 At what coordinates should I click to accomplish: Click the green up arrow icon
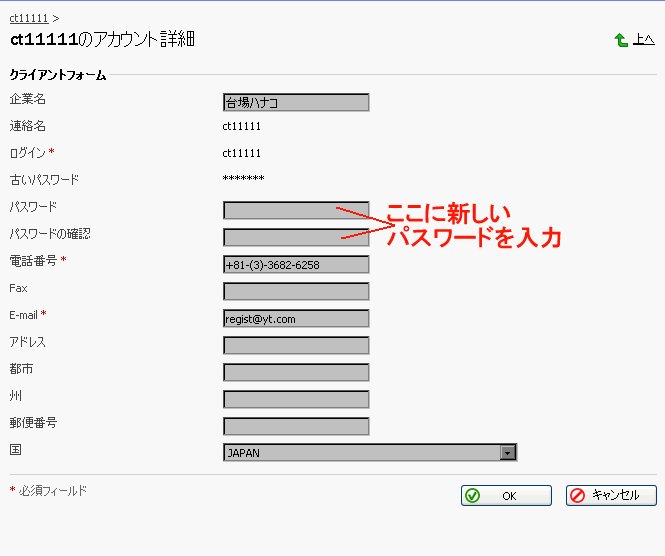pyautogui.click(x=621, y=41)
